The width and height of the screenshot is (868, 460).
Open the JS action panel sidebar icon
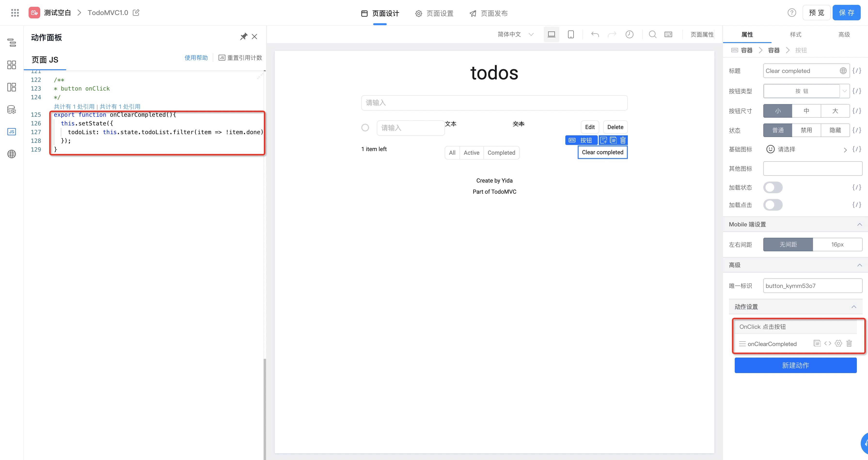pyautogui.click(x=11, y=132)
